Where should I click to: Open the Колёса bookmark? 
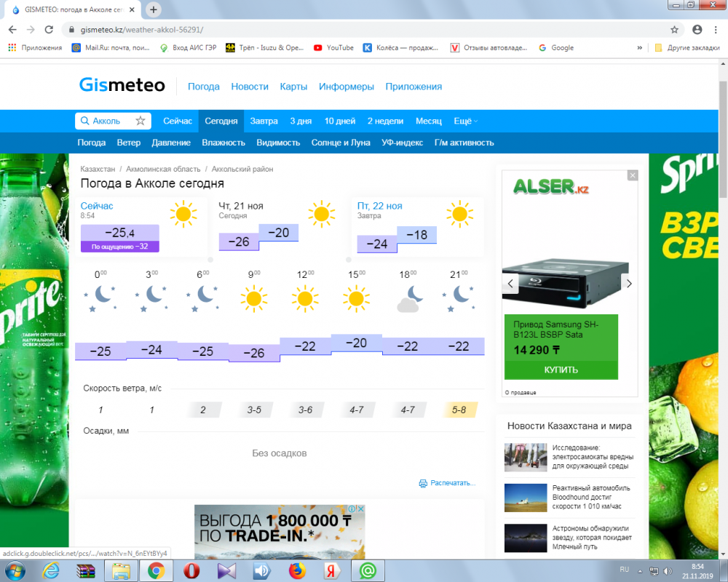pos(400,48)
